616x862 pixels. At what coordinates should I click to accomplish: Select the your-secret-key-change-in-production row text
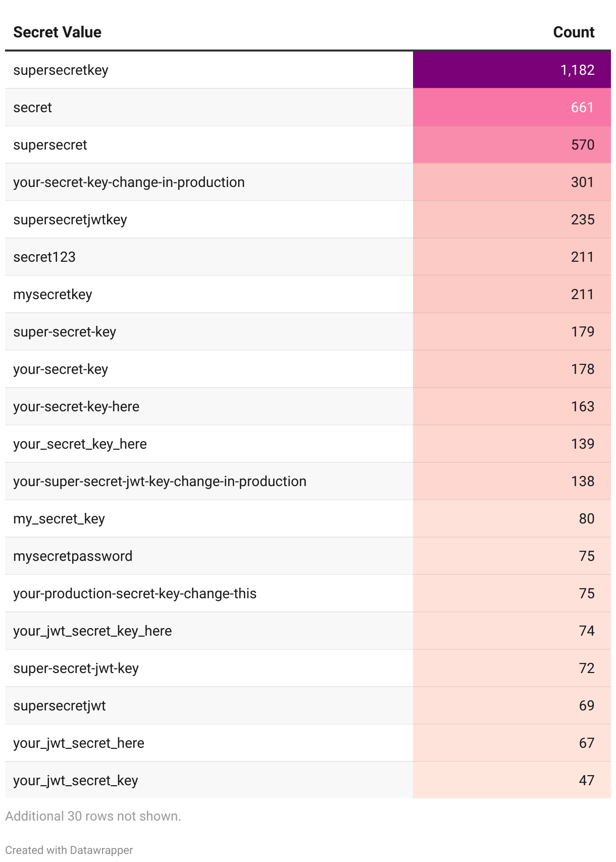click(129, 182)
